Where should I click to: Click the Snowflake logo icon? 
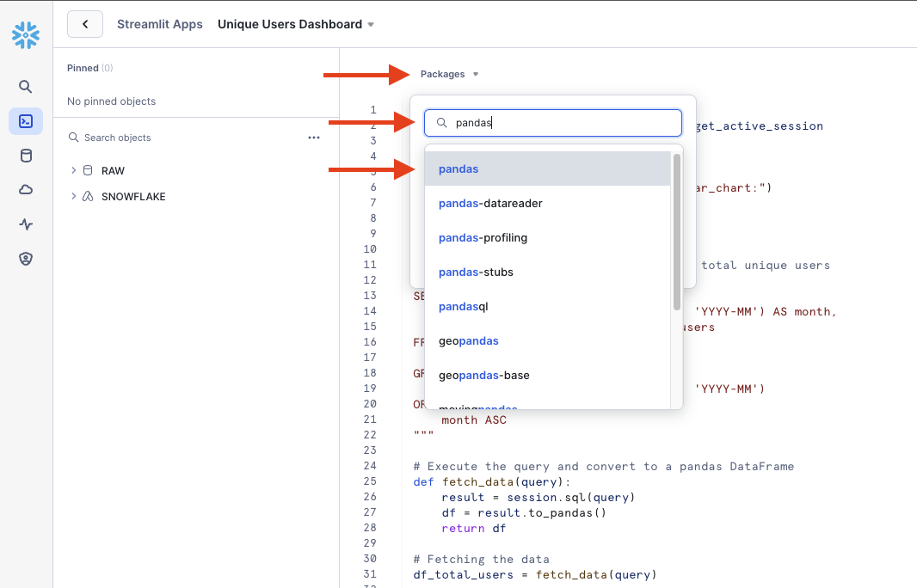click(26, 35)
